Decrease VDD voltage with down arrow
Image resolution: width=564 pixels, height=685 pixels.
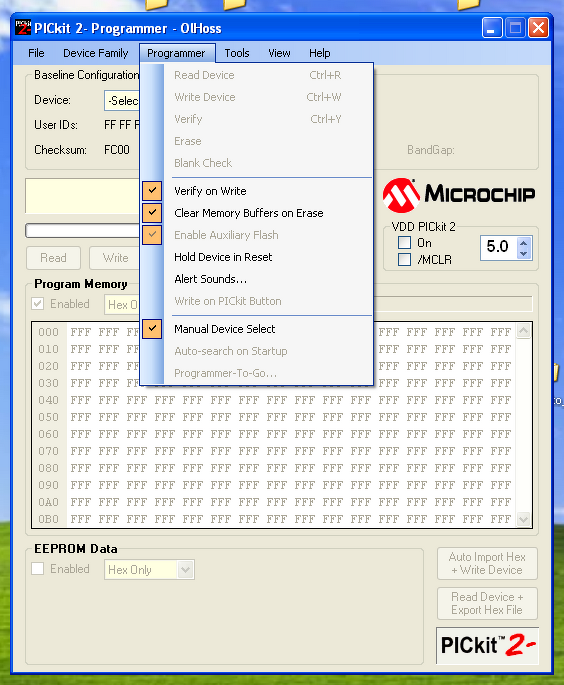click(524, 254)
